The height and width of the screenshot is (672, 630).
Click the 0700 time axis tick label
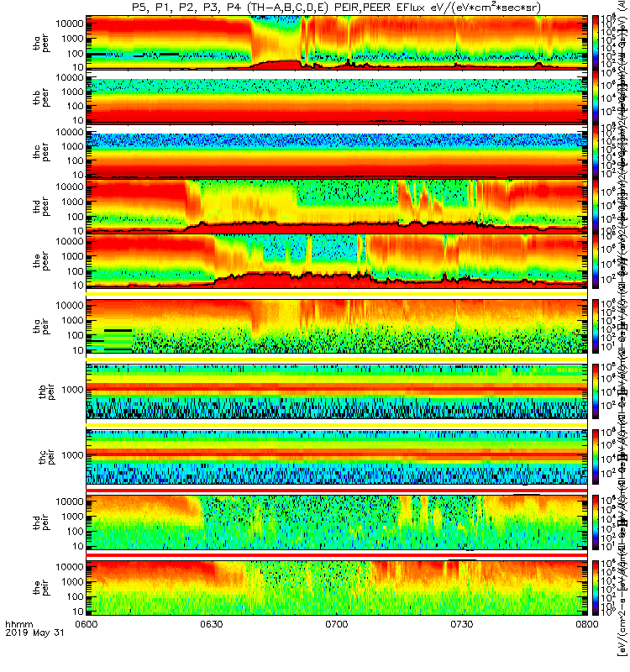pos(337,624)
